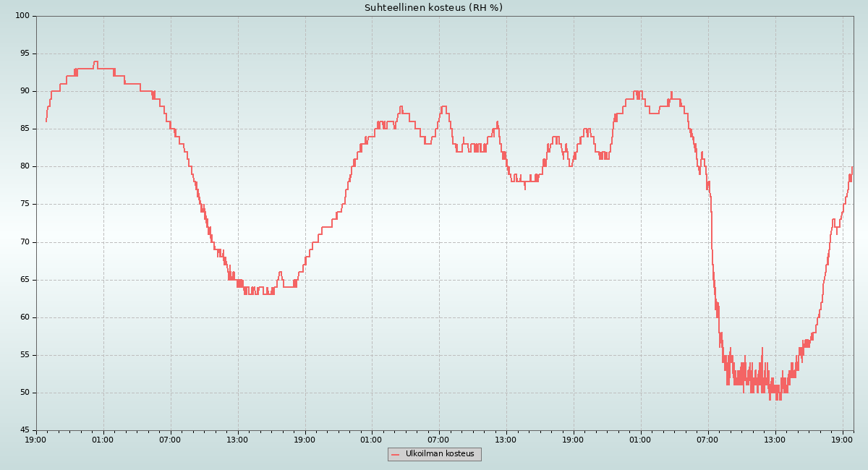Image resolution: width=868 pixels, height=470 pixels.
Task: Click the "Ulkoilman kosteus" legend label
Action: (x=440, y=454)
